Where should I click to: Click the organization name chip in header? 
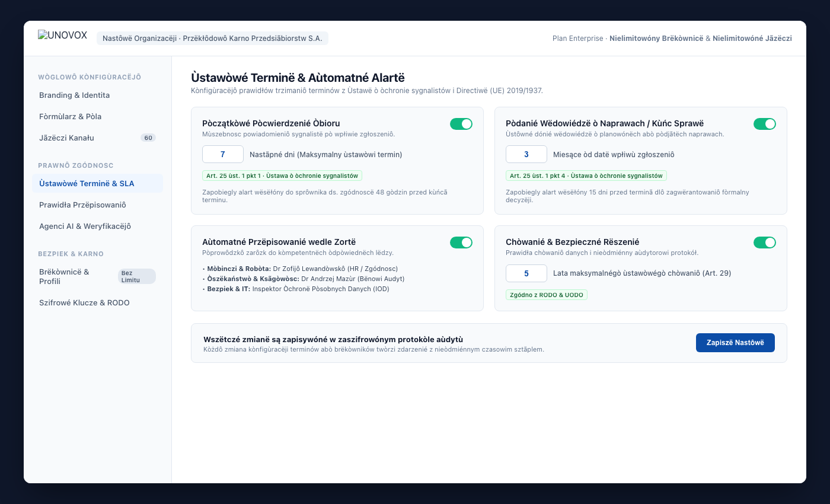pyautogui.click(x=212, y=38)
